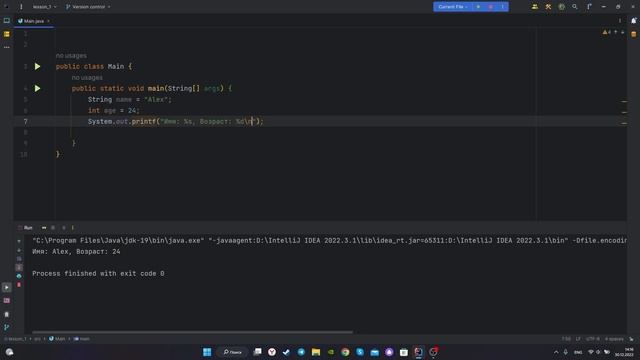Open the 4 spaces indent selector
640x360 pixels.
pos(614,339)
